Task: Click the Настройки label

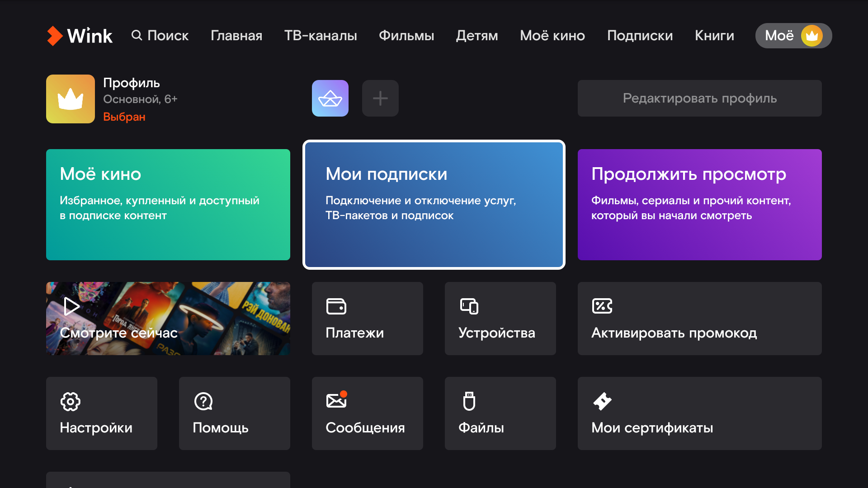Action: pyautogui.click(x=96, y=428)
